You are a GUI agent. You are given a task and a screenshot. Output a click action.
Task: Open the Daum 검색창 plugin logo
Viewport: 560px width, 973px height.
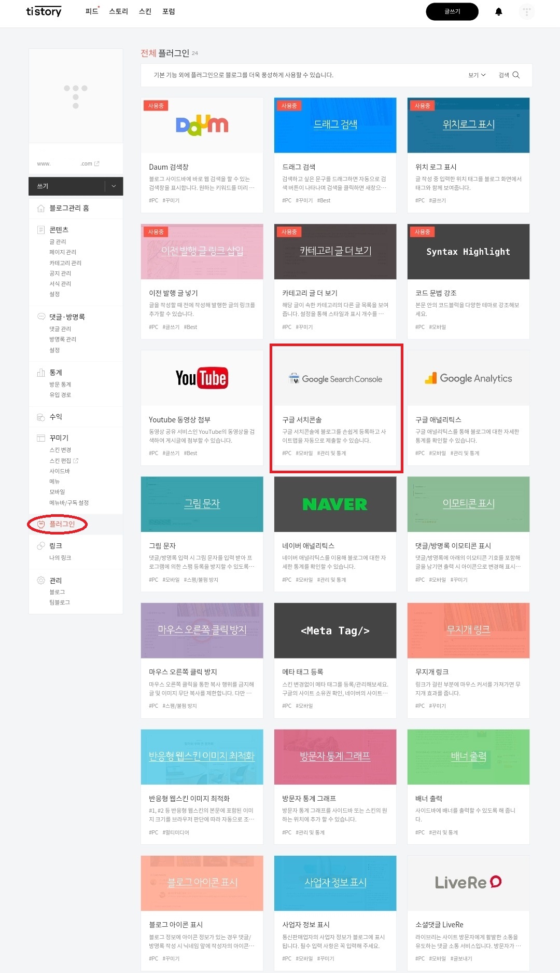(x=202, y=125)
